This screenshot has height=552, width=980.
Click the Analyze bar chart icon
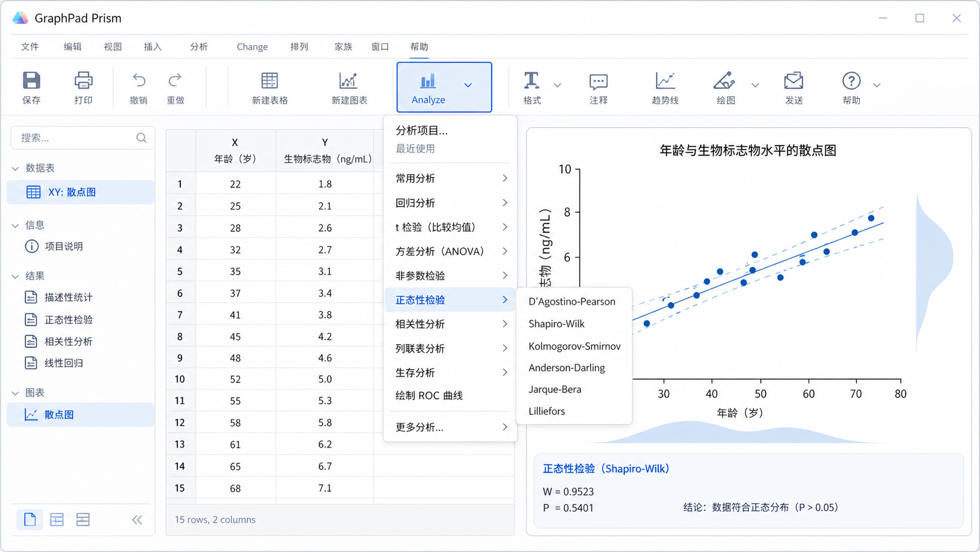[428, 80]
